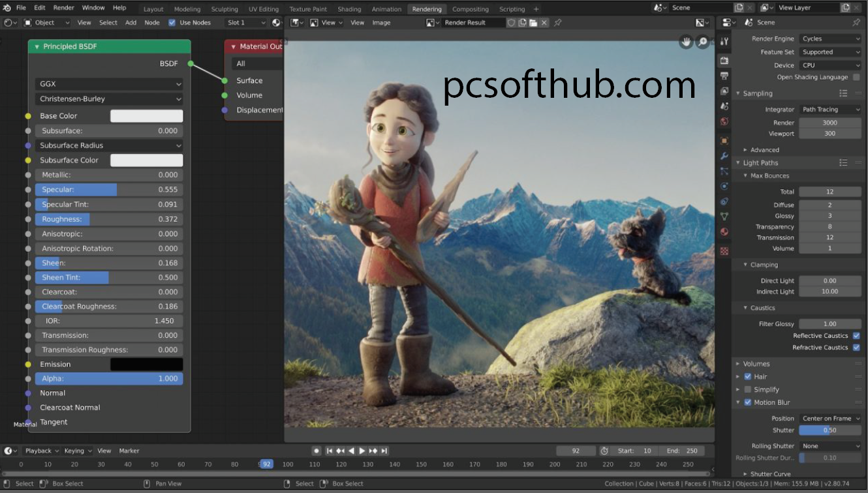Toggle the Reflective Caustics checkbox
This screenshot has height=493, width=868.
coord(856,336)
